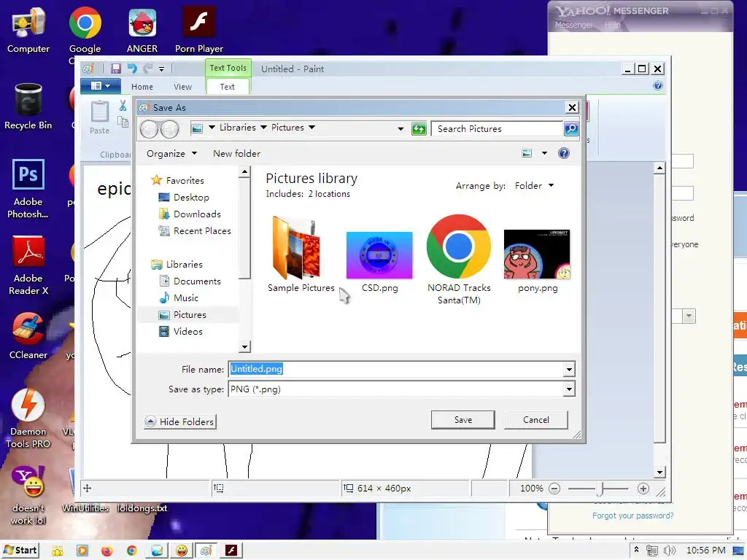Click the Paint zoom slider handle
This screenshot has height=560, width=747.
601,489
